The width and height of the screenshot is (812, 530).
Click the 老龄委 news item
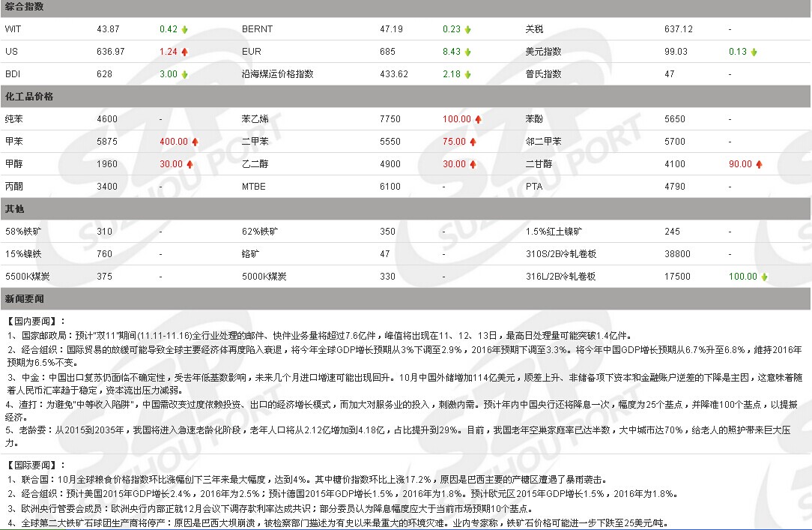tap(399, 436)
